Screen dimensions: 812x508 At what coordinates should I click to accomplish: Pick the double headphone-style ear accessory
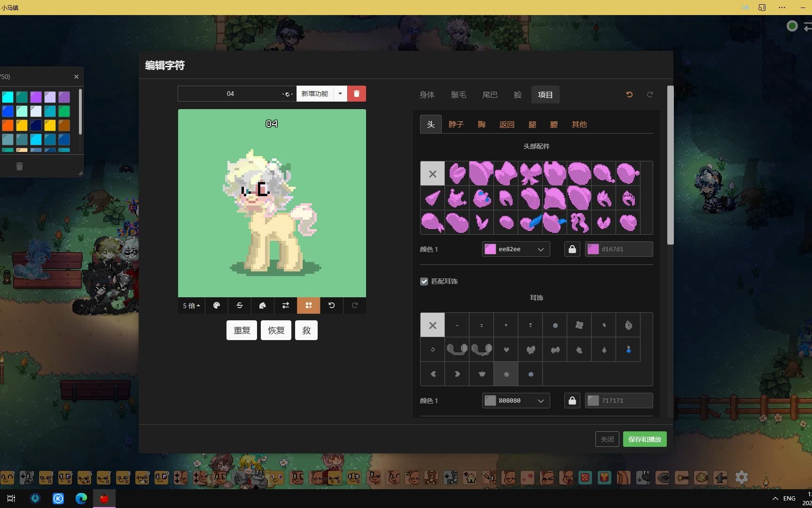(457, 349)
